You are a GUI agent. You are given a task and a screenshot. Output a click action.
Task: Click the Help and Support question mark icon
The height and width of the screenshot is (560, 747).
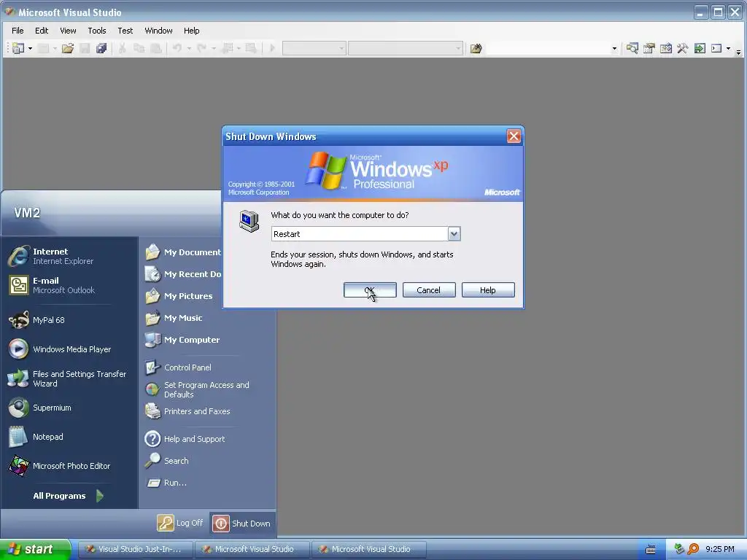152,438
